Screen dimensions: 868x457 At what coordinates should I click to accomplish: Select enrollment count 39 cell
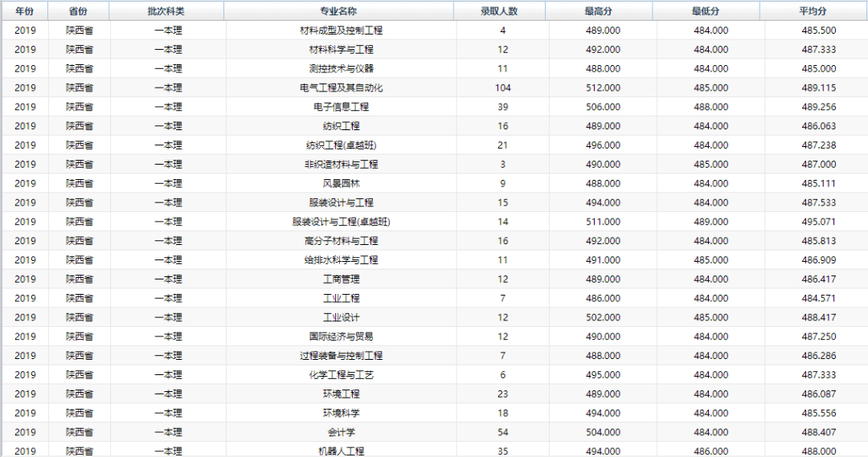[502, 107]
